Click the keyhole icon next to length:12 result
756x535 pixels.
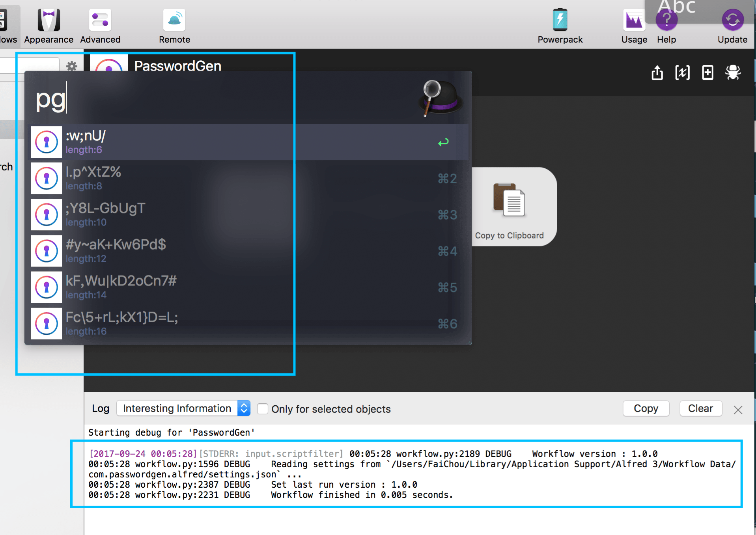[47, 251]
